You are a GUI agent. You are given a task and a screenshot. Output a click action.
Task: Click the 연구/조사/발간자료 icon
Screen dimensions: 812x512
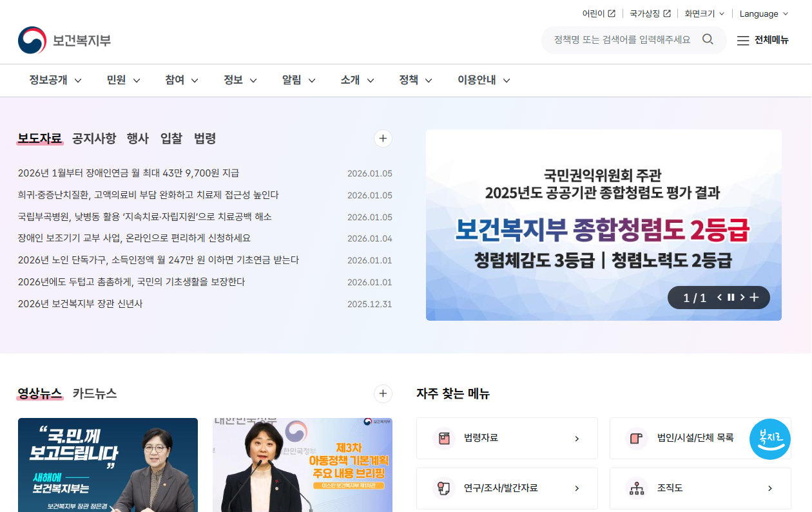(443, 488)
